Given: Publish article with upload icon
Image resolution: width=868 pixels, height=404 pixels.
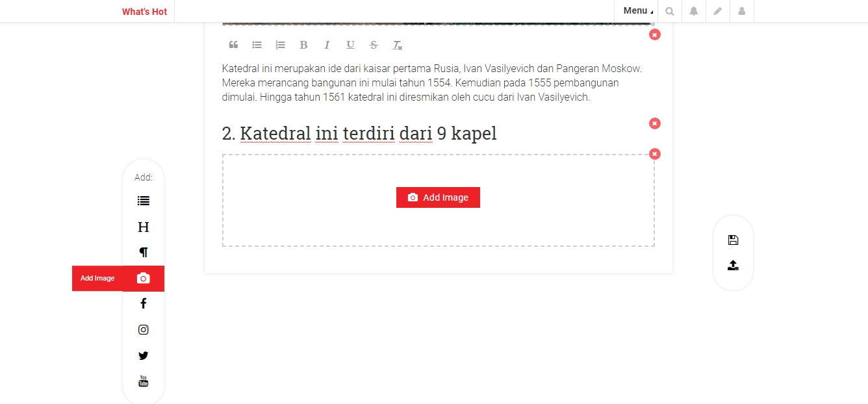Looking at the screenshot, I should pos(733,265).
